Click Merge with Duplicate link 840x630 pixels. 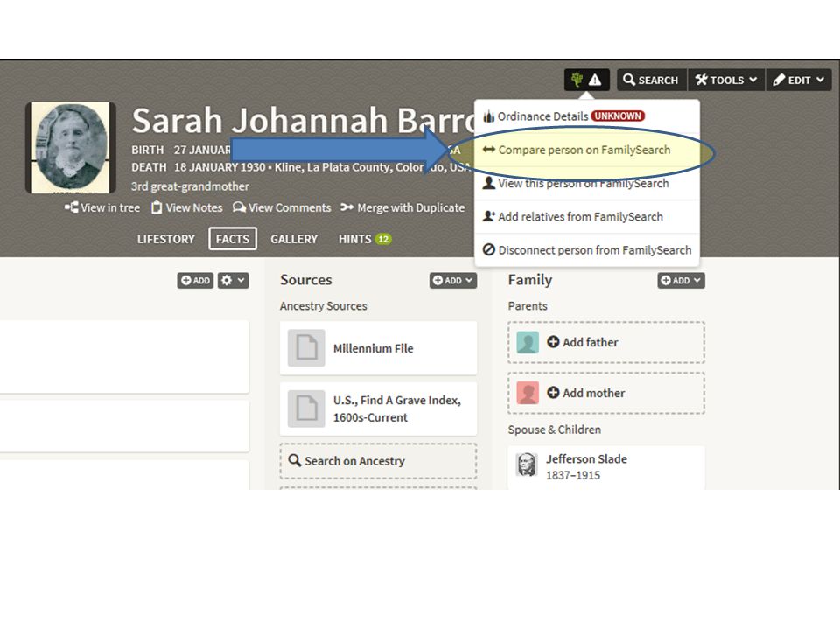coord(402,207)
